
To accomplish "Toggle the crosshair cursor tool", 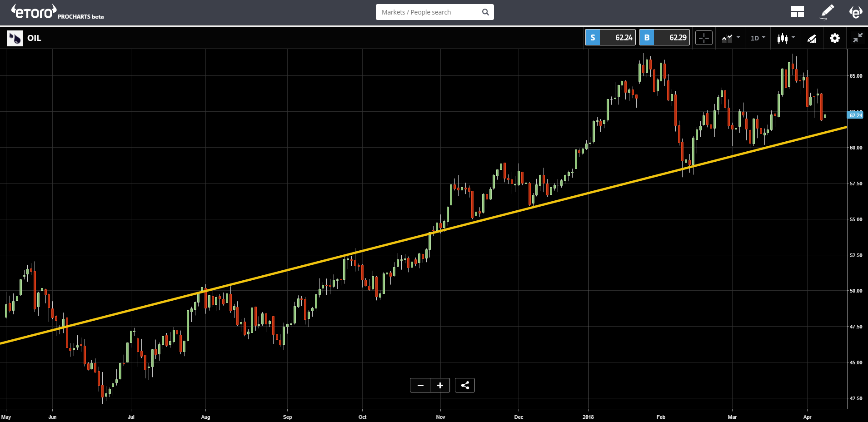I will [704, 38].
